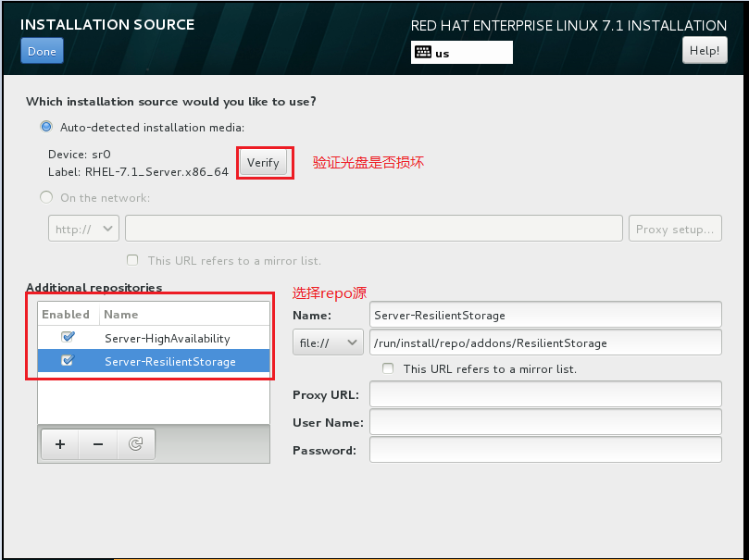Click the us keyboard layout indicator
The image size is (749, 560).
pyautogui.click(x=461, y=52)
